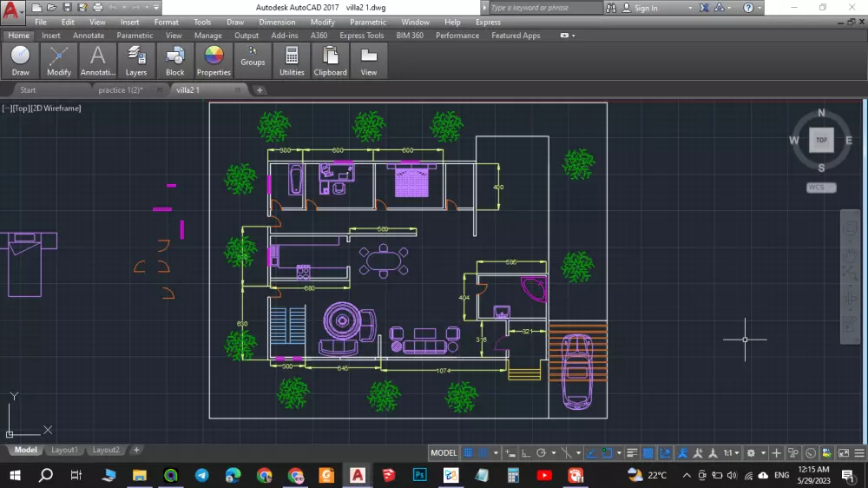Expand the ribbon minimize options dropdown
The image size is (868, 488).
pos(574,36)
